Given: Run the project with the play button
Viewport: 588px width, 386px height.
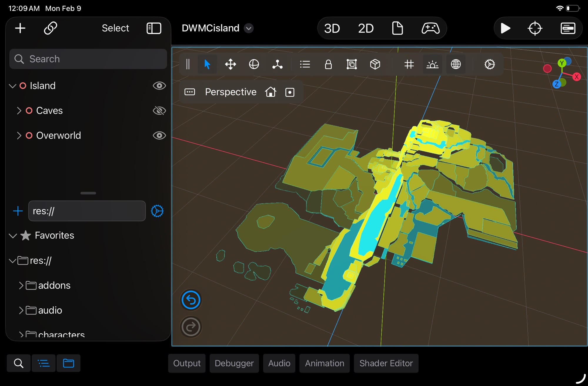Looking at the screenshot, I should click(505, 28).
